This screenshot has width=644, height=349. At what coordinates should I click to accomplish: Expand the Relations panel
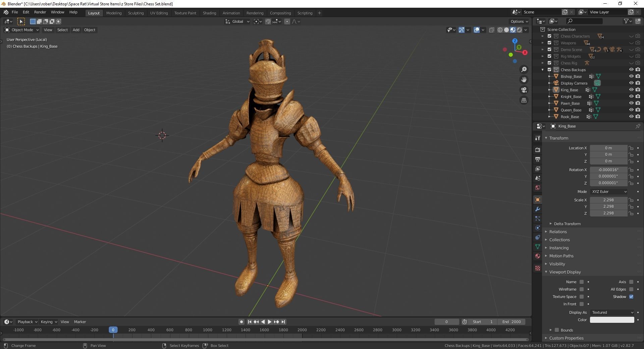tap(546, 232)
